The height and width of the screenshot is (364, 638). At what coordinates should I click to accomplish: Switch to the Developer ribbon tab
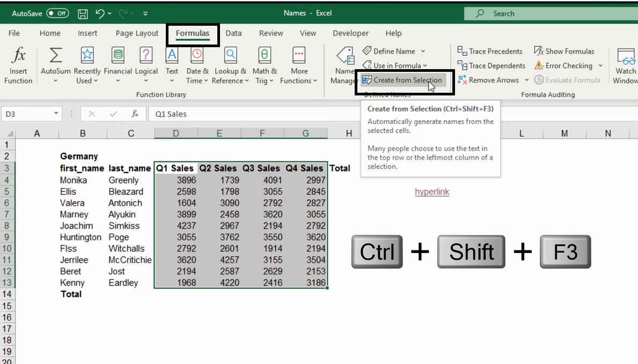tap(350, 33)
